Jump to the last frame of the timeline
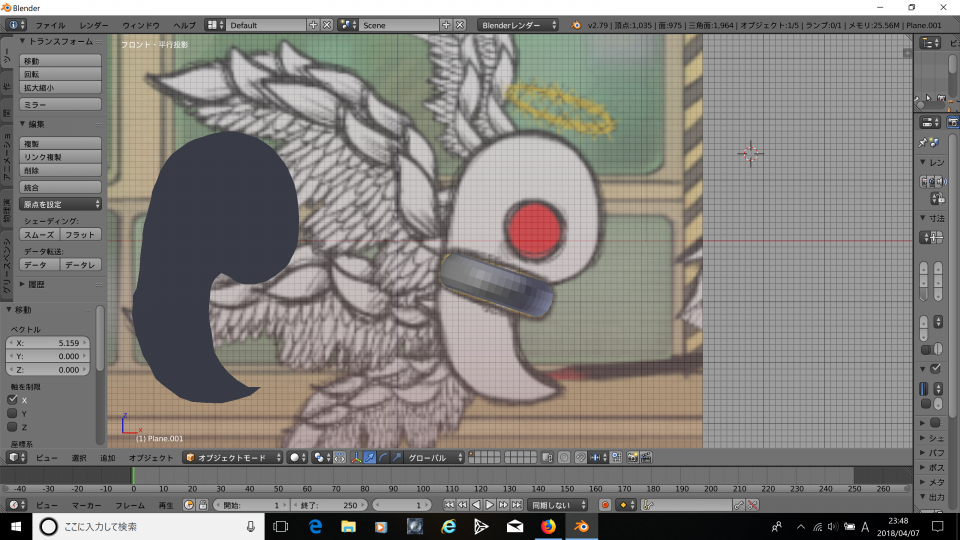This screenshot has height=540, width=960. coord(517,505)
